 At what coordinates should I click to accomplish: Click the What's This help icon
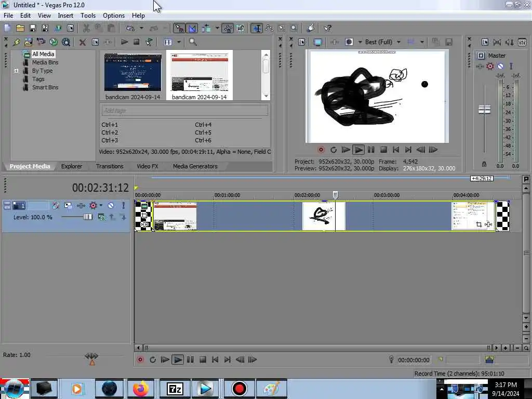coord(328,28)
